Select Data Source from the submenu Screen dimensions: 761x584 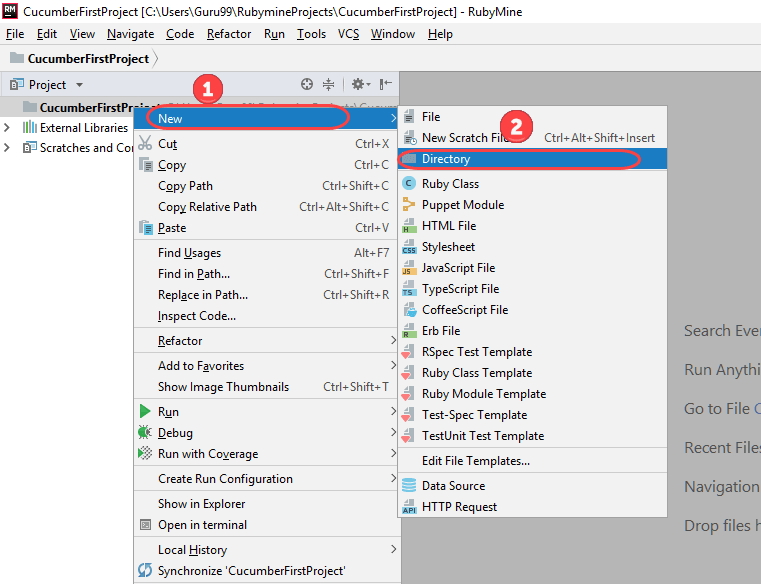pos(453,486)
